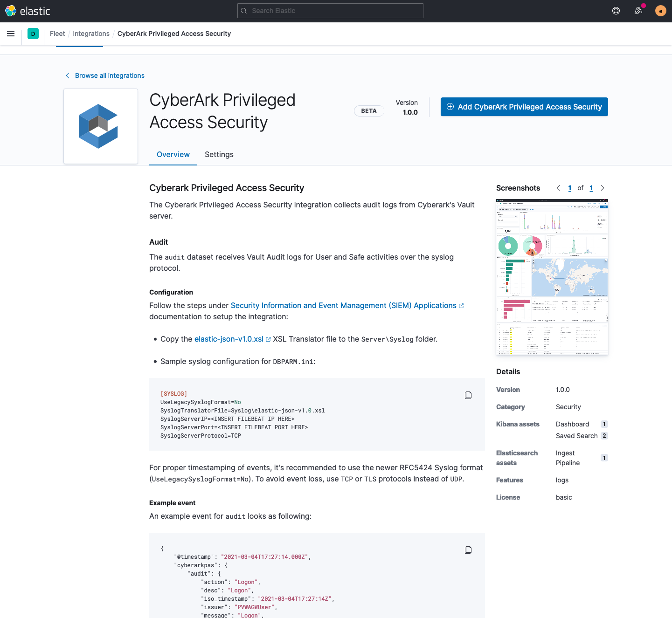Open the space selector D badge

33,34
